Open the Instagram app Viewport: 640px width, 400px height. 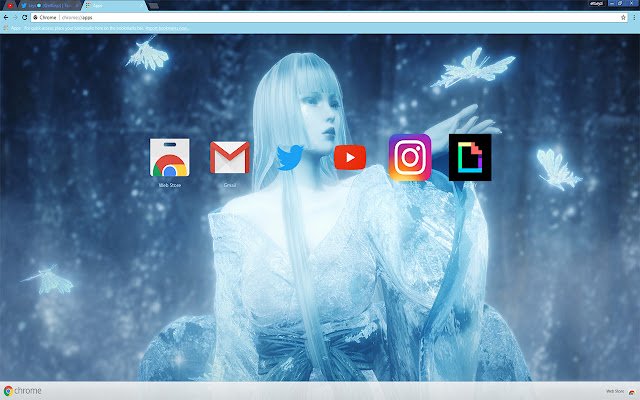[410, 157]
